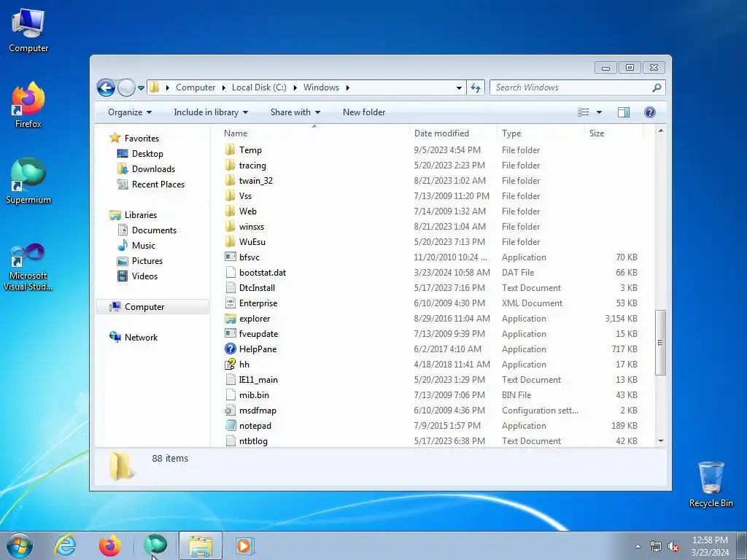Sort by the Type column header
The image size is (747, 560).
[511, 133]
